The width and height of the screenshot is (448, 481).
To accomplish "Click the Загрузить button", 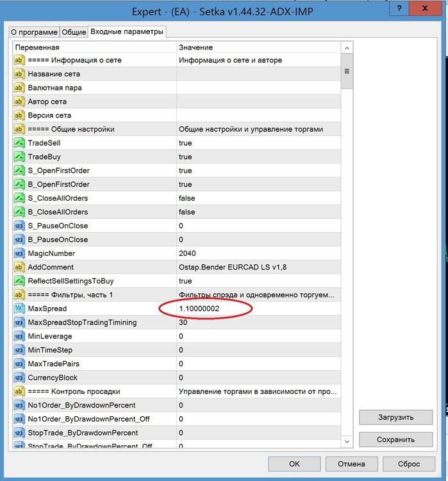I will tap(396, 418).
